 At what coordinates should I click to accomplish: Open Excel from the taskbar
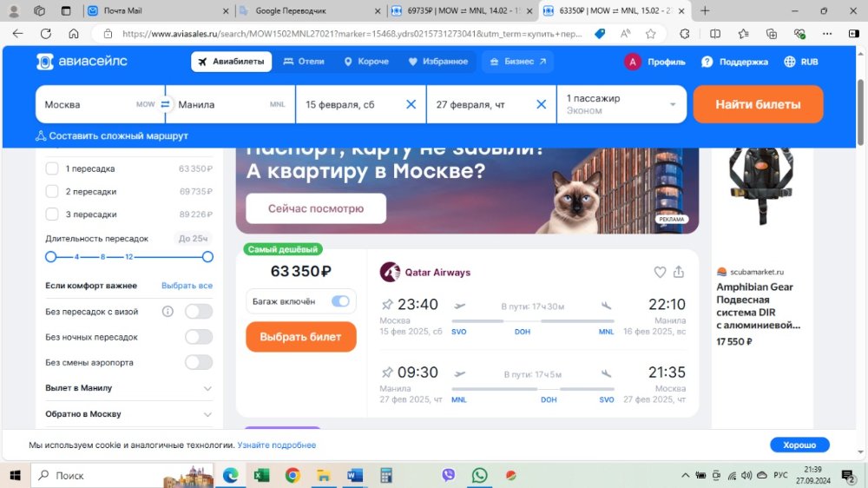pos(261,475)
